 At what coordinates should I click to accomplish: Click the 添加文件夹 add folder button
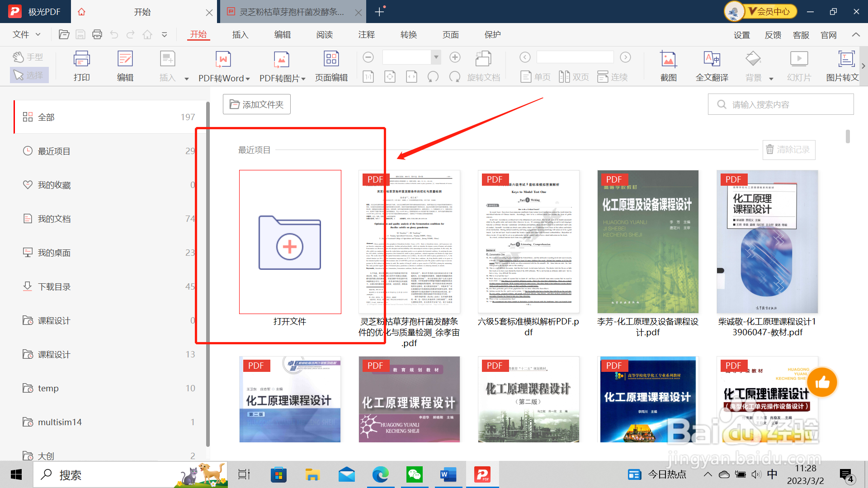pos(256,104)
